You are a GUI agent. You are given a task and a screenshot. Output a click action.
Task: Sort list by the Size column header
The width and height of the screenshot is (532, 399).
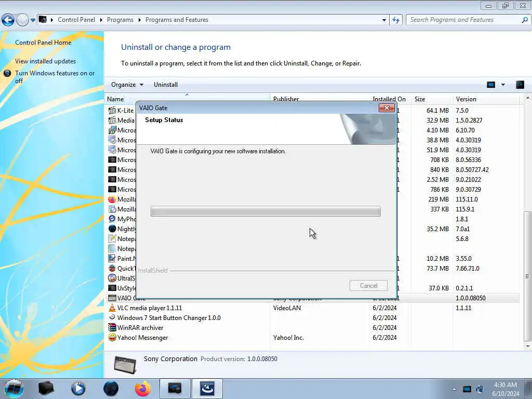tap(420, 99)
